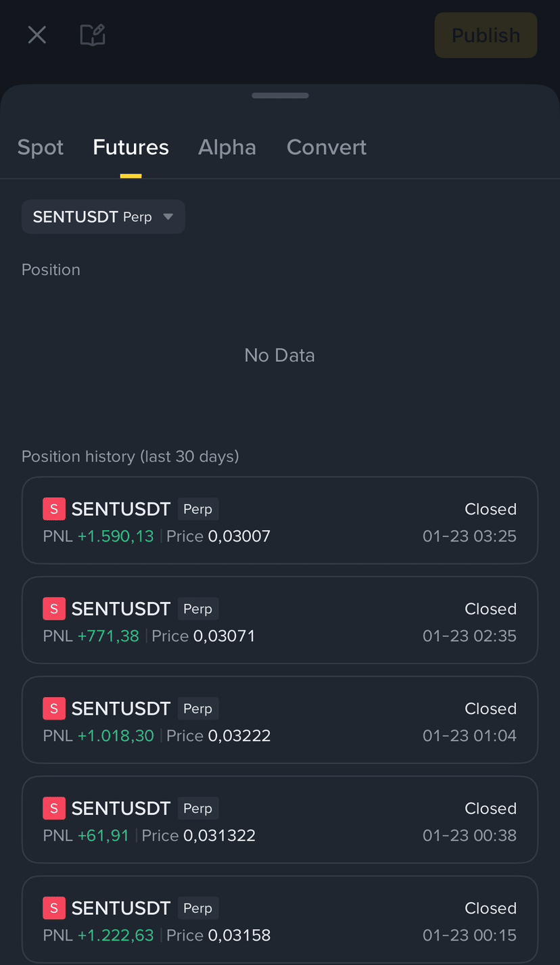Open the Alpha tab
This screenshot has height=965, width=560.
pos(227,147)
